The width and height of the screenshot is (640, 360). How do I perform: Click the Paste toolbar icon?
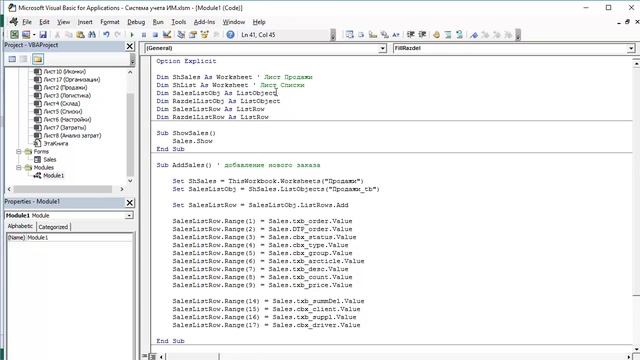[x=80, y=35]
